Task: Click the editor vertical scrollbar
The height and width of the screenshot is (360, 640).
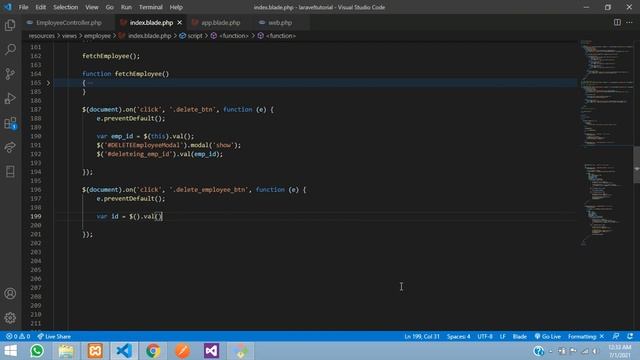Action: (x=637, y=164)
